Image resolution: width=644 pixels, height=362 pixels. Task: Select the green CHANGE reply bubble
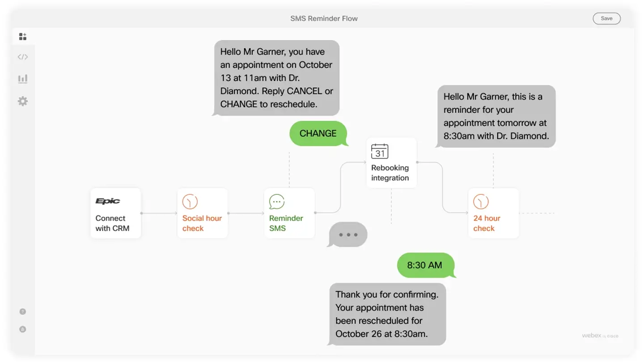(x=318, y=133)
